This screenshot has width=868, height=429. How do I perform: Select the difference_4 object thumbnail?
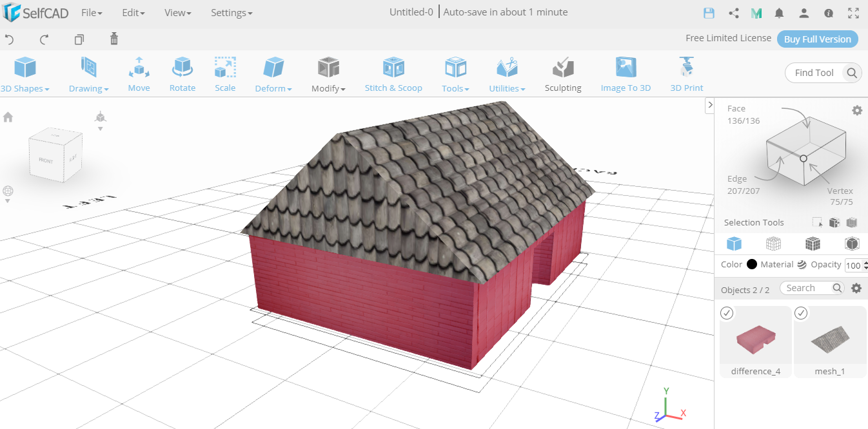tap(756, 341)
